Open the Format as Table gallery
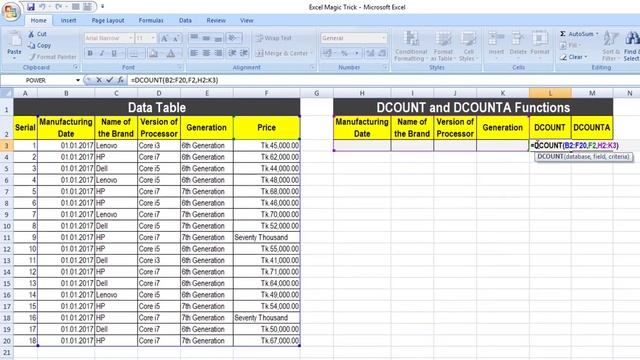 (443, 46)
